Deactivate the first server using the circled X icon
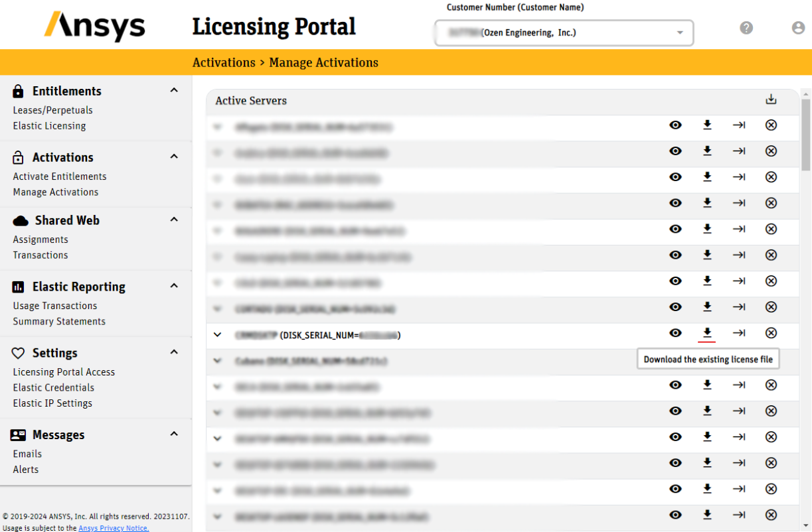The image size is (812, 532). click(x=771, y=125)
